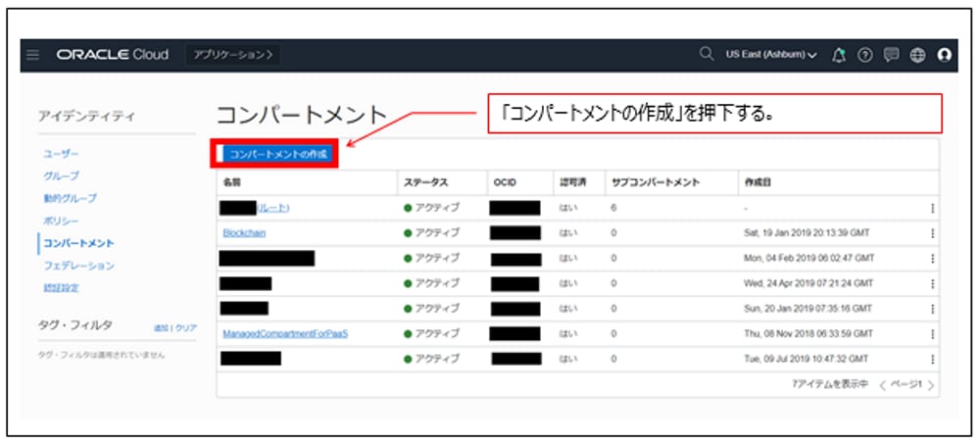Open the hamburger navigation menu
The image size is (980, 443).
pos(33,55)
